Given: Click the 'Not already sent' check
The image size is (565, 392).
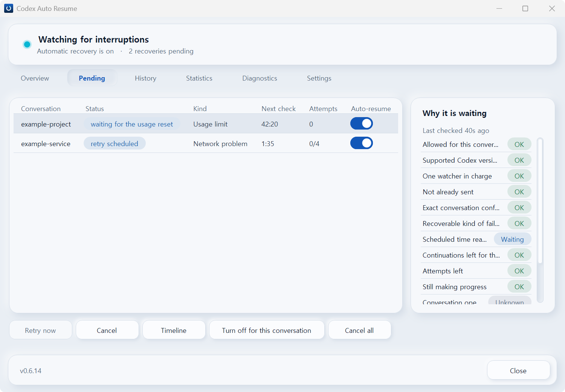Looking at the screenshot, I should pyautogui.click(x=476, y=192).
